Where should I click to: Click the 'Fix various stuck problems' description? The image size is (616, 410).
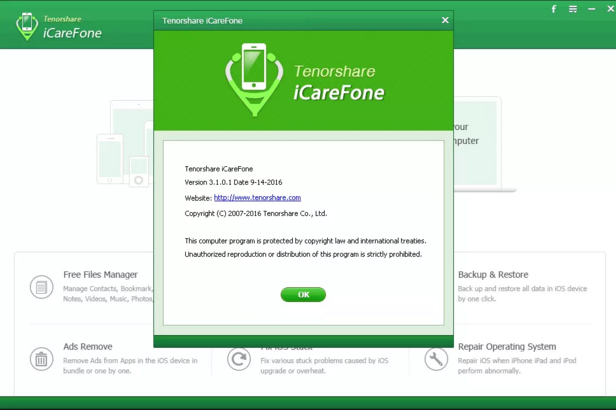click(324, 365)
